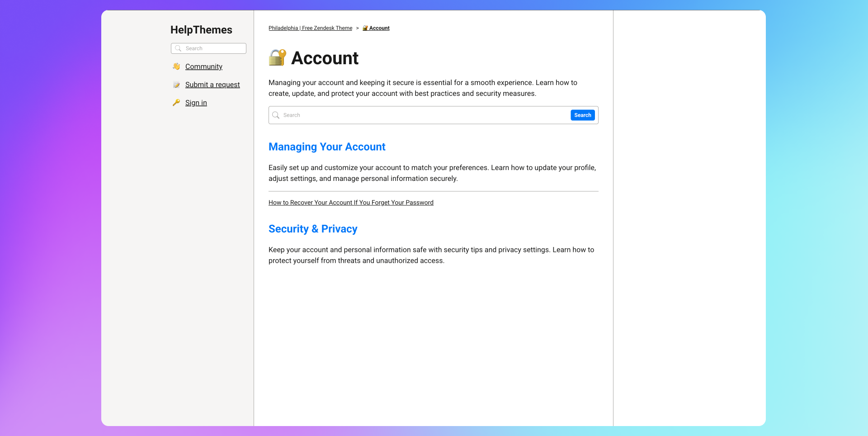Open Submit a request page

[212, 85]
